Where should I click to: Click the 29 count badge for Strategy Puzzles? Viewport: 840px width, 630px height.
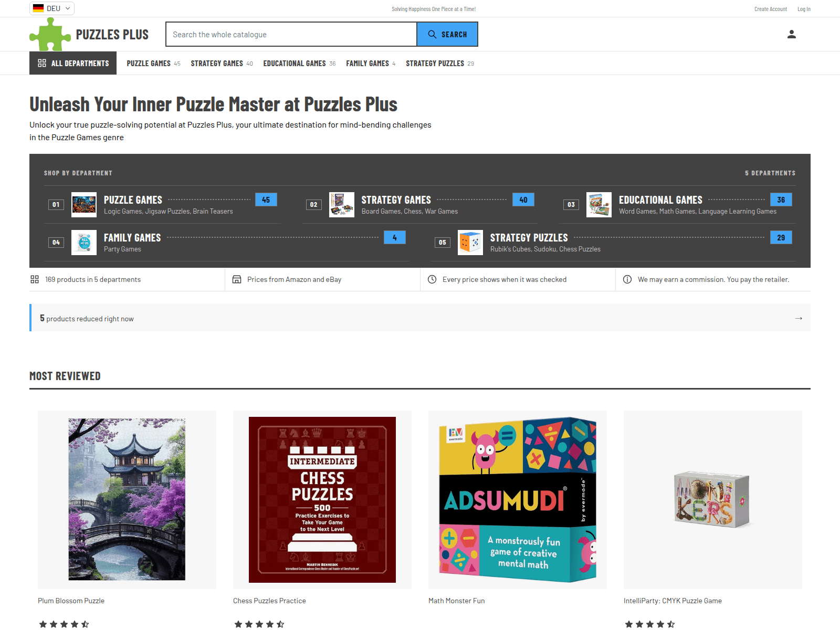[781, 238]
